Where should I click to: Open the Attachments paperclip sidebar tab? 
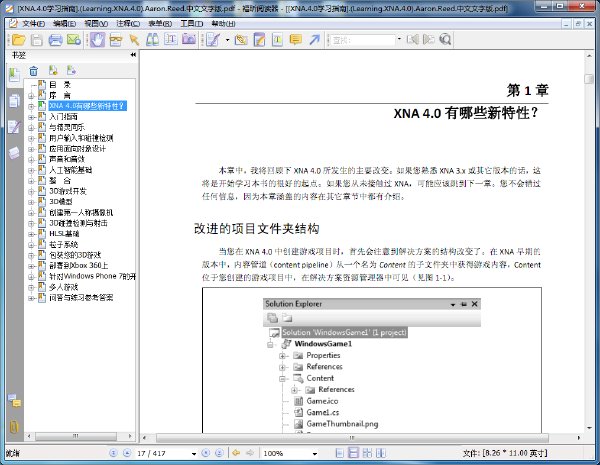click(14, 426)
